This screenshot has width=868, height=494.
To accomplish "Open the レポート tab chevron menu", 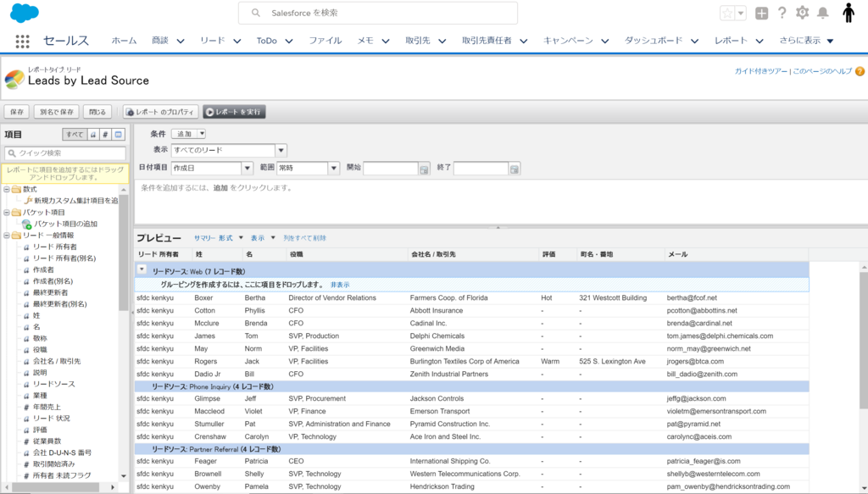I will [759, 41].
